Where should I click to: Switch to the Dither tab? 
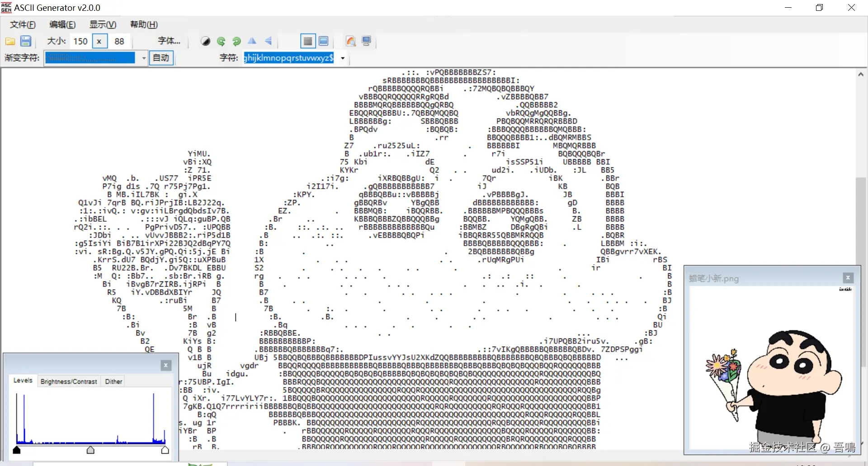pyautogui.click(x=114, y=382)
